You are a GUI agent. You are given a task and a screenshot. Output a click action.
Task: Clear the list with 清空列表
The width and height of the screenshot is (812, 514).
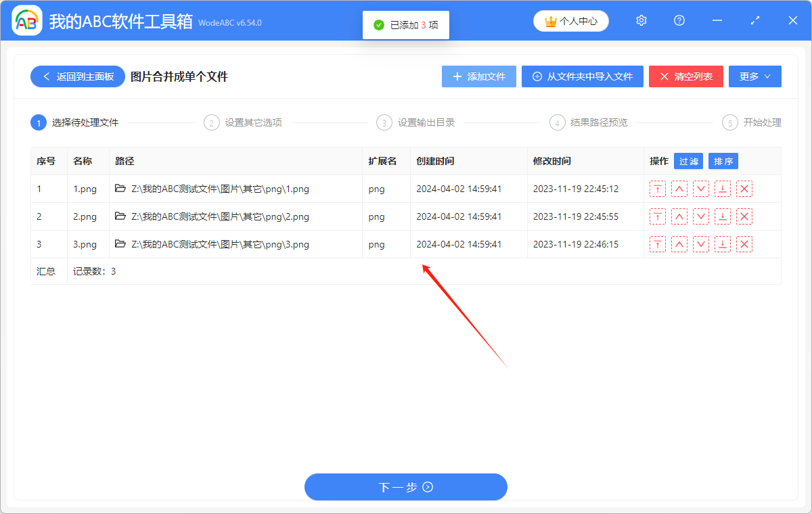(x=685, y=76)
